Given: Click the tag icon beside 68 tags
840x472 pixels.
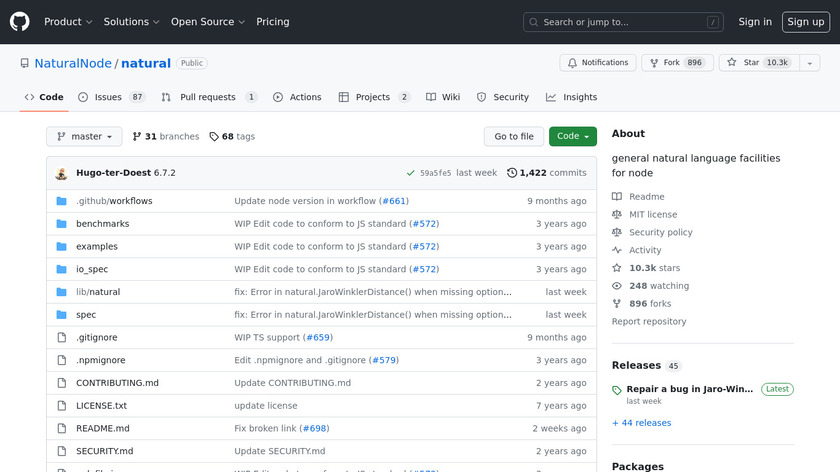Looking at the screenshot, I should (214, 137).
